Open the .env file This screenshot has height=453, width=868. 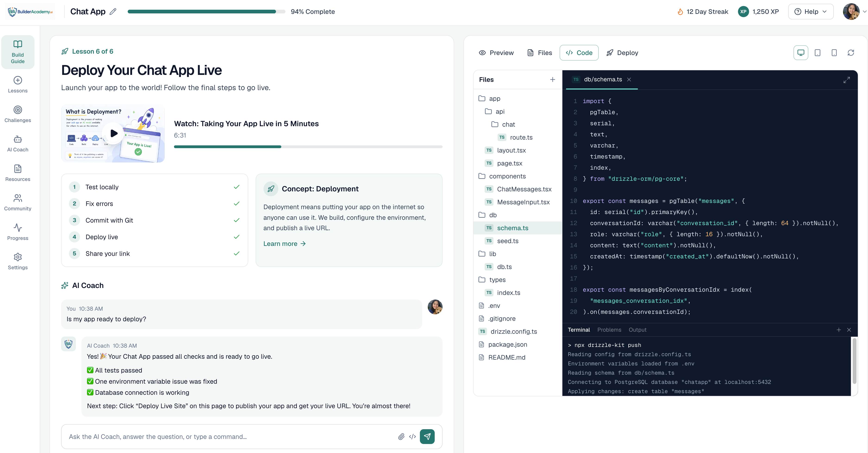tap(518, 306)
